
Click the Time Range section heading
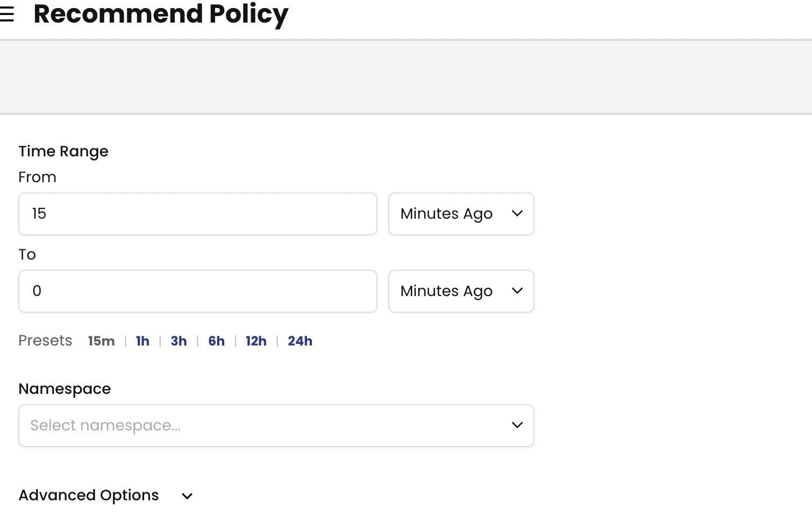[63, 152]
